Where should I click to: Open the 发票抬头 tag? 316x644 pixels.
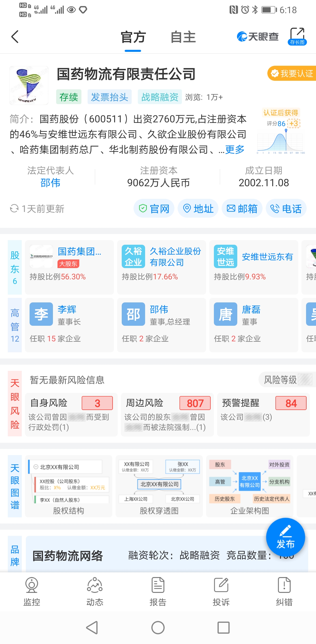pos(109,97)
